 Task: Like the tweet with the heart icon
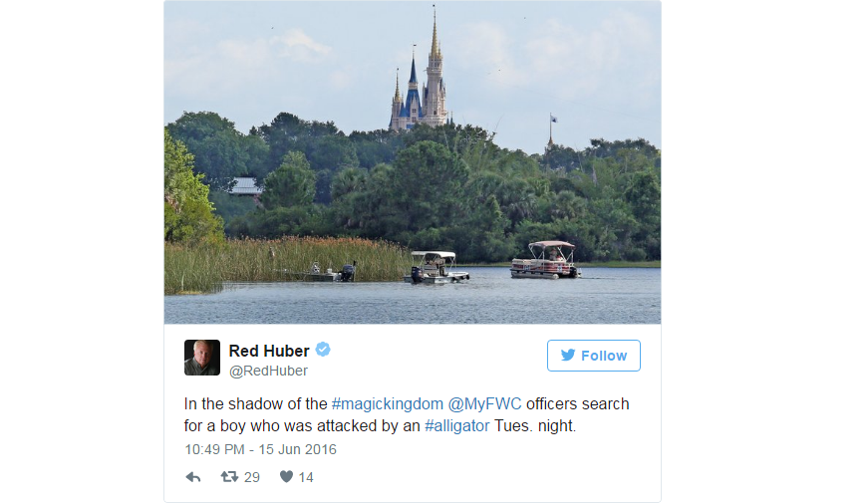coord(286,476)
